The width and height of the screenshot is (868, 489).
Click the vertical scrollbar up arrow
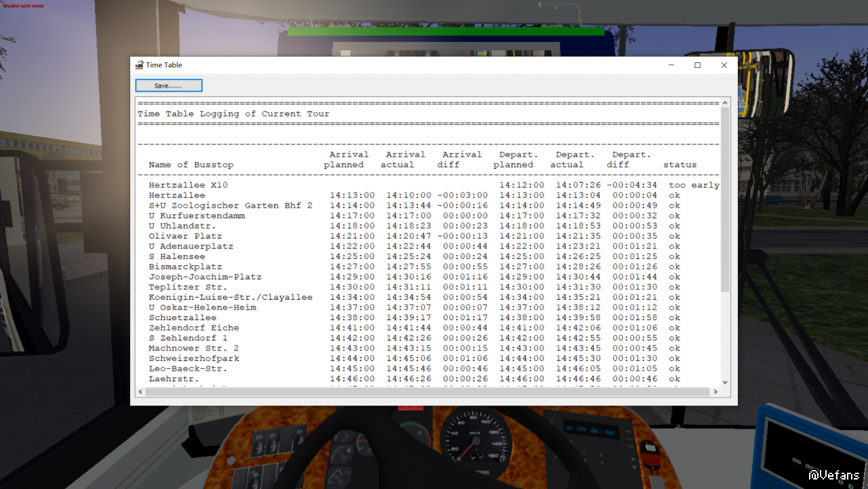coord(725,103)
